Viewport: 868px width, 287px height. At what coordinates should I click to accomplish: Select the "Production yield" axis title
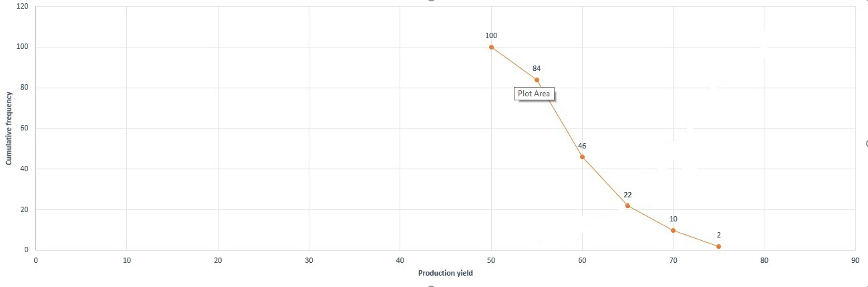click(x=446, y=273)
